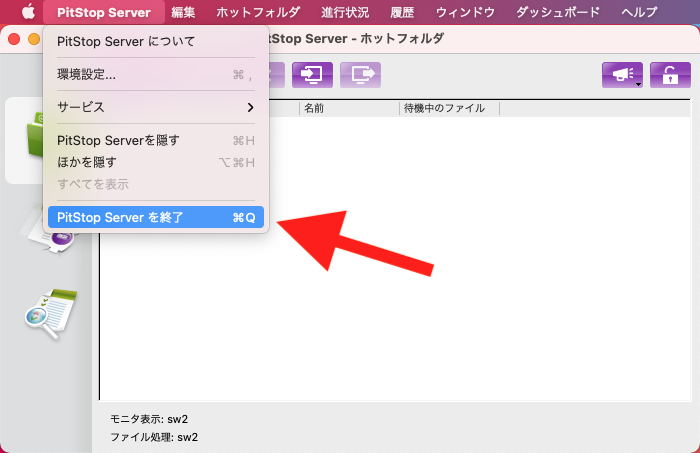Select PitStop Server について
This screenshot has width=700, height=453.
click(155, 42)
